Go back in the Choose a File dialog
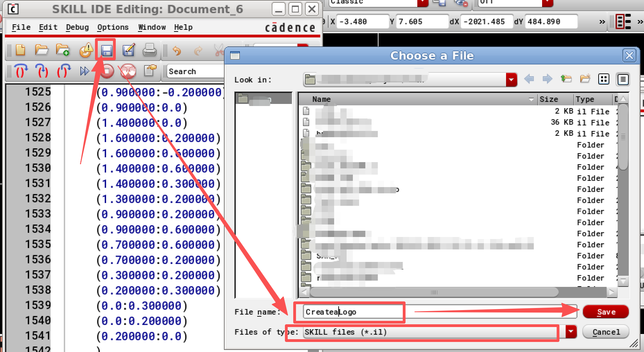Image resolution: width=644 pixels, height=352 pixels. pos(529,79)
